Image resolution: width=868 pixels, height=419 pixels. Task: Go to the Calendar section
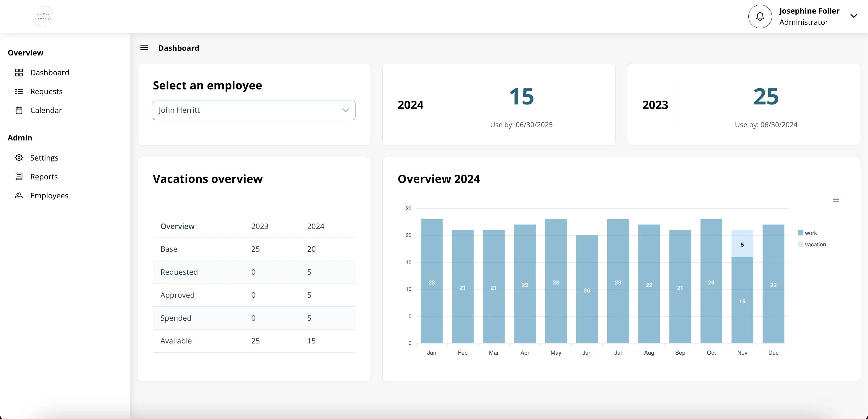click(46, 110)
